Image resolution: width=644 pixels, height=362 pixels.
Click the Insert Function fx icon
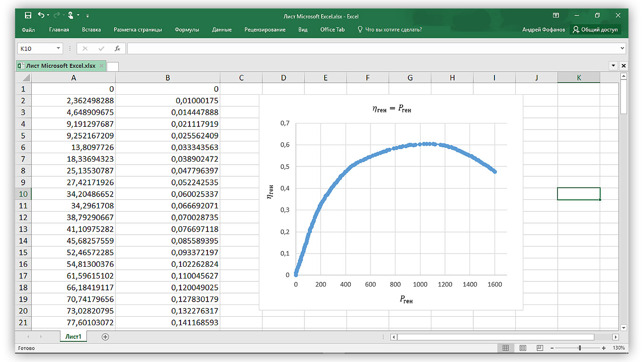click(x=117, y=49)
